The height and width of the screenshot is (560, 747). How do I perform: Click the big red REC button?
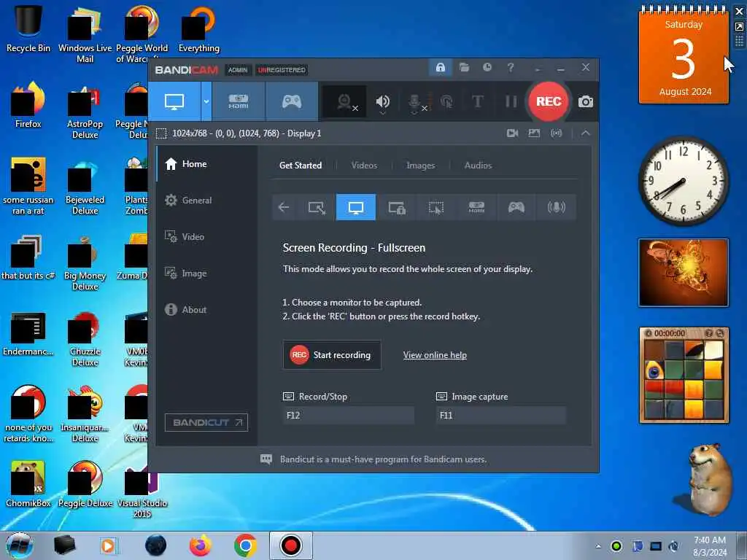pyautogui.click(x=549, y=101)
